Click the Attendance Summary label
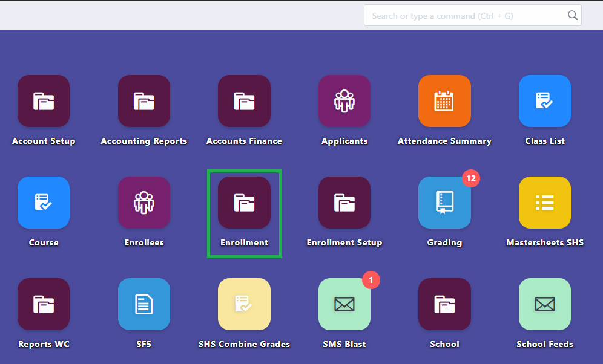Screen dimensions: 603x364 pyautogui.click(x=444, y=141)
